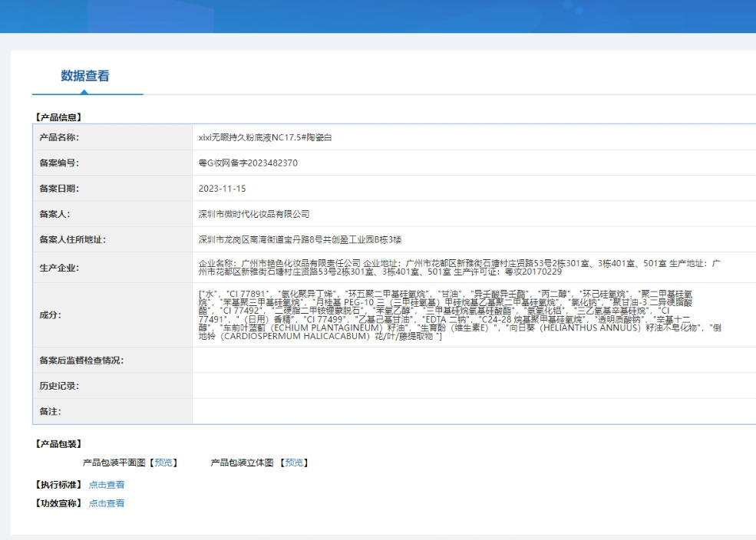Click the 产品包装平面图 label
Screen dimensions: 756x540
pos(114,463)
